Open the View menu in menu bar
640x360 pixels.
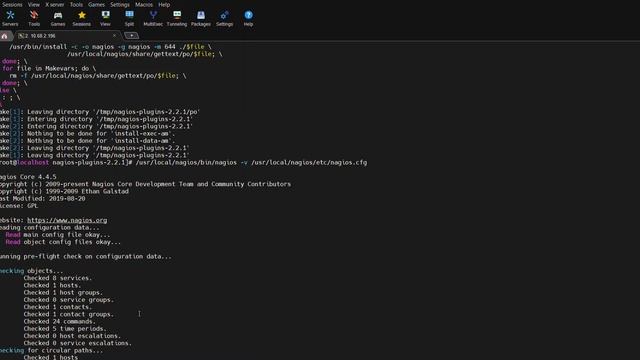click(34, 4)
